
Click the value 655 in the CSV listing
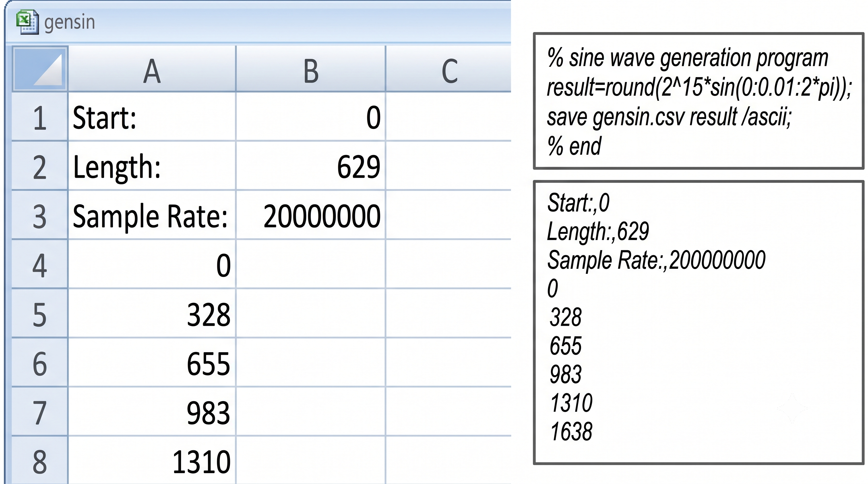[x=566, y=345]
